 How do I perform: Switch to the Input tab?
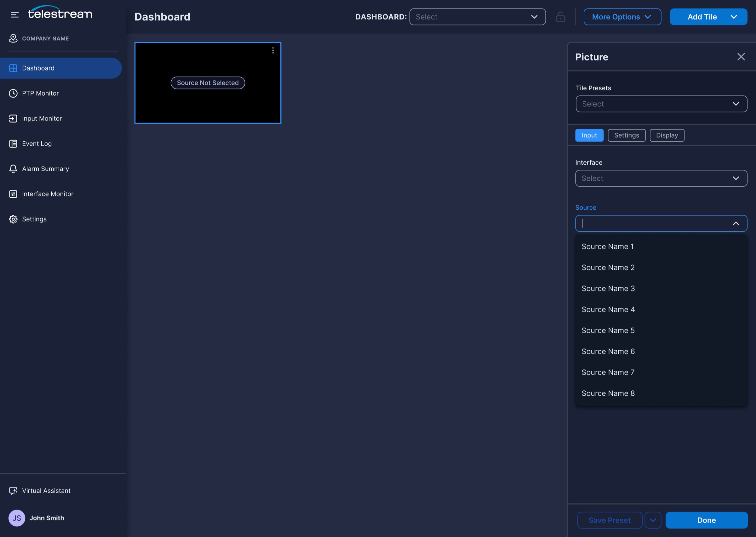coord(589,135)
